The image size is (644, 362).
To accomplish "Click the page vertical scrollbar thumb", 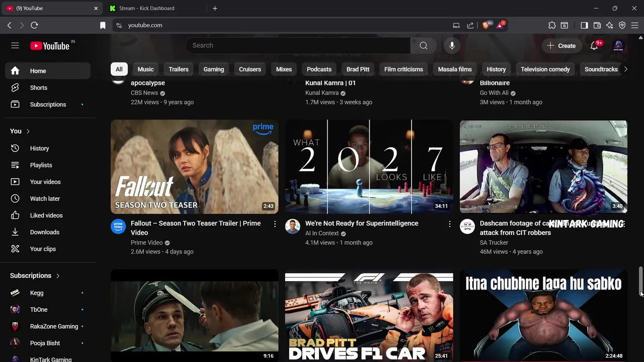I will pos(640,282).
